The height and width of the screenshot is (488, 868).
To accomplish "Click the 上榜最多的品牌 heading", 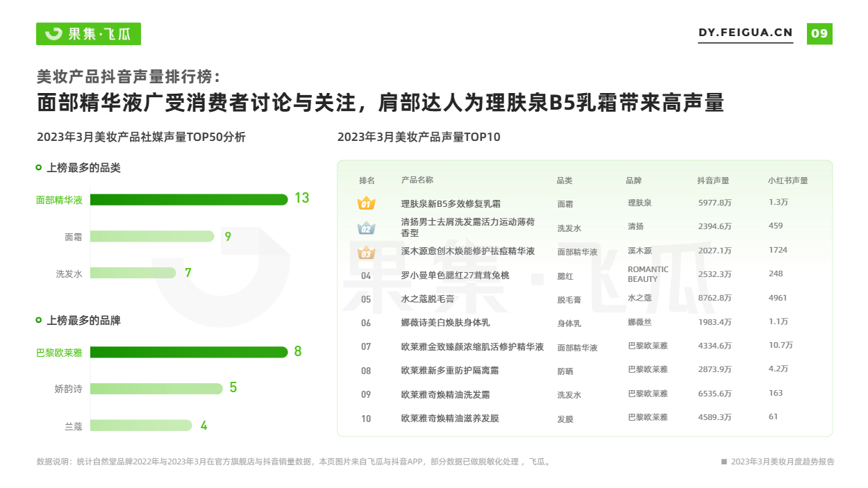I will click(x=83, y=321).
